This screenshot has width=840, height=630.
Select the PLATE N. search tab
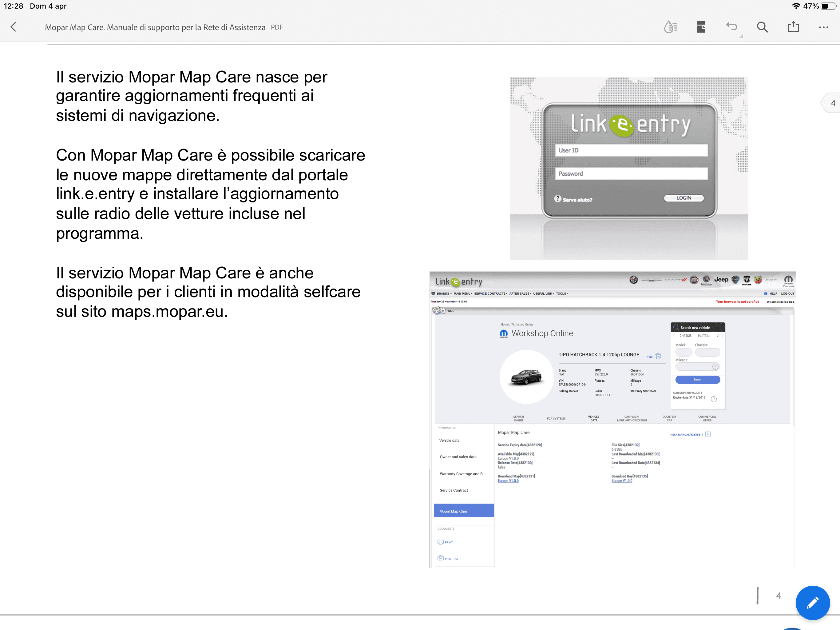[704, 336]
